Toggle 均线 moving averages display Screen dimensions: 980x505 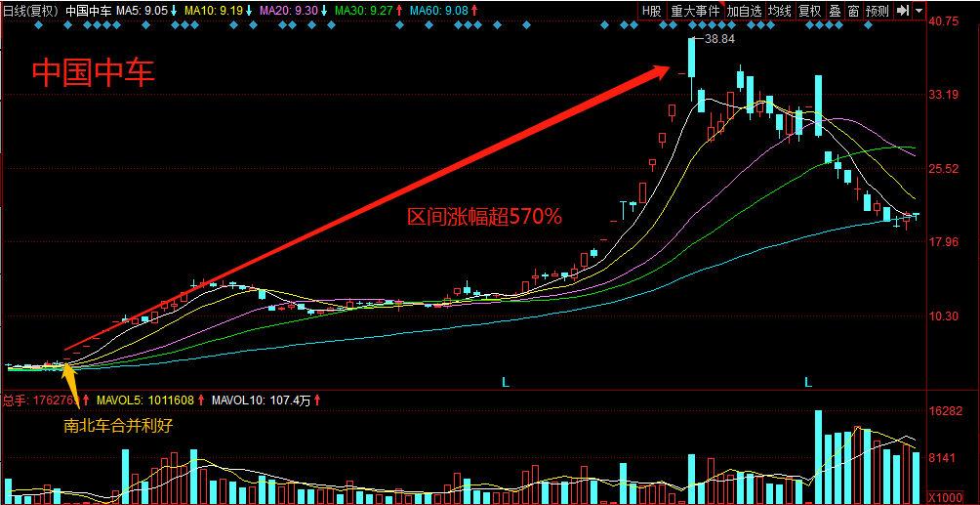[779, 11]
